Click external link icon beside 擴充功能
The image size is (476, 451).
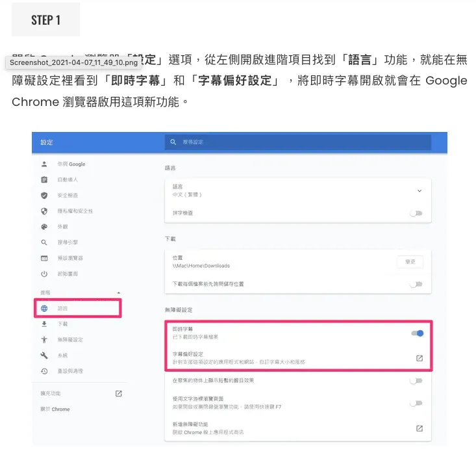click(119, 394)
